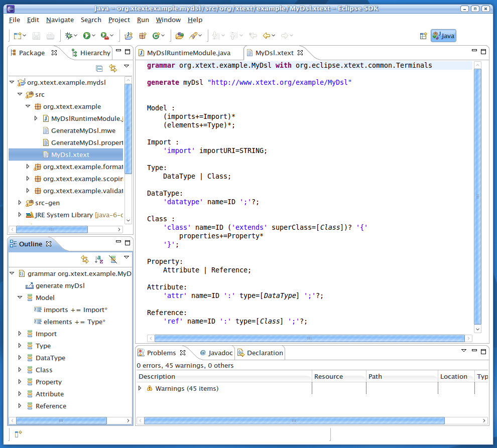Click the Search flashlight toolbar icon
Viewport: 497px width, 448px height.
tap(193, 36)
